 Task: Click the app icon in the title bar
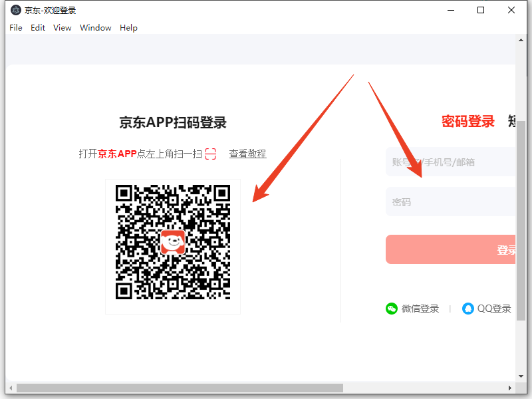click(x=16, y=10)
